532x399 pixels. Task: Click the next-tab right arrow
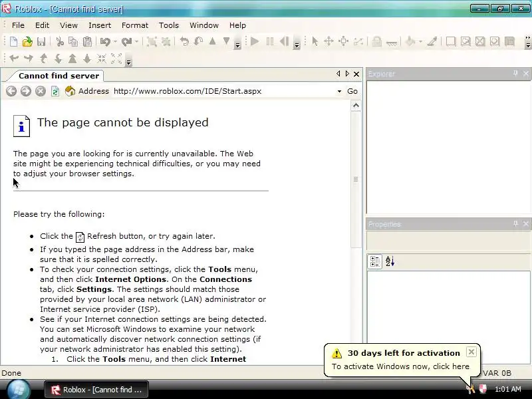(347, 74)
